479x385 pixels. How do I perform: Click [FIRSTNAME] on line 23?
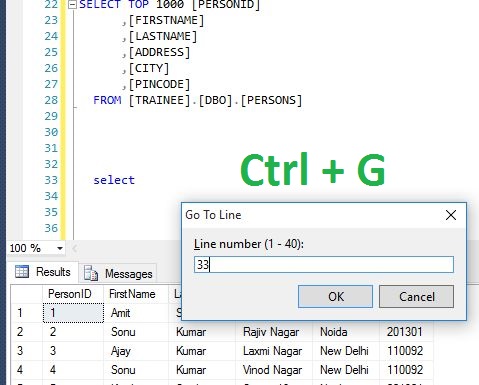click(166, 20)
